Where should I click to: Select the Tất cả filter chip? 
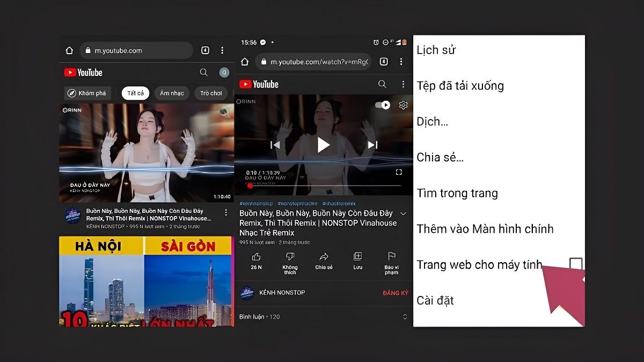135,93
